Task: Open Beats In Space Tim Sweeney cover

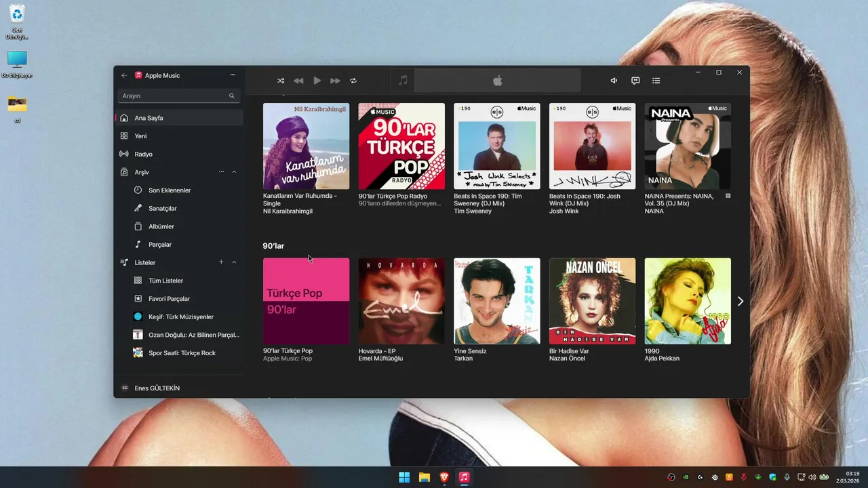Action: pos(497,146)
